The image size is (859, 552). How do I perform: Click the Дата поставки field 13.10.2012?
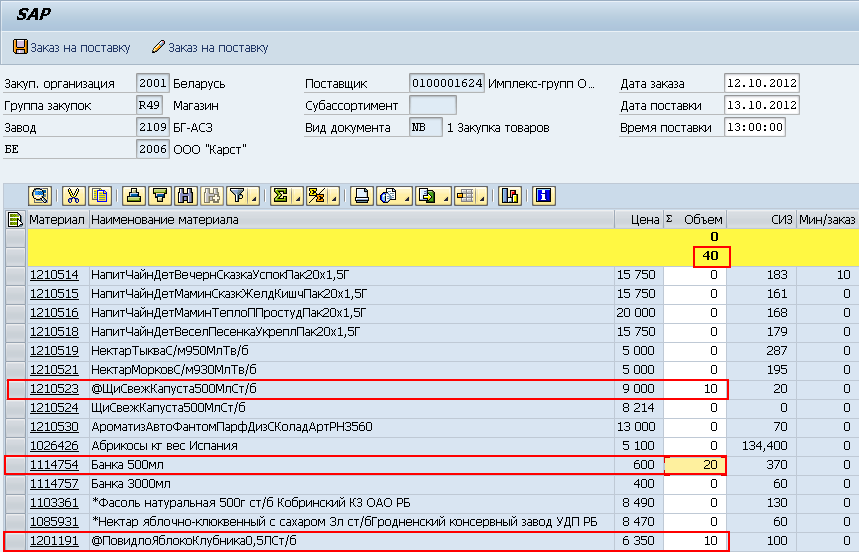[x=761, y=105]
